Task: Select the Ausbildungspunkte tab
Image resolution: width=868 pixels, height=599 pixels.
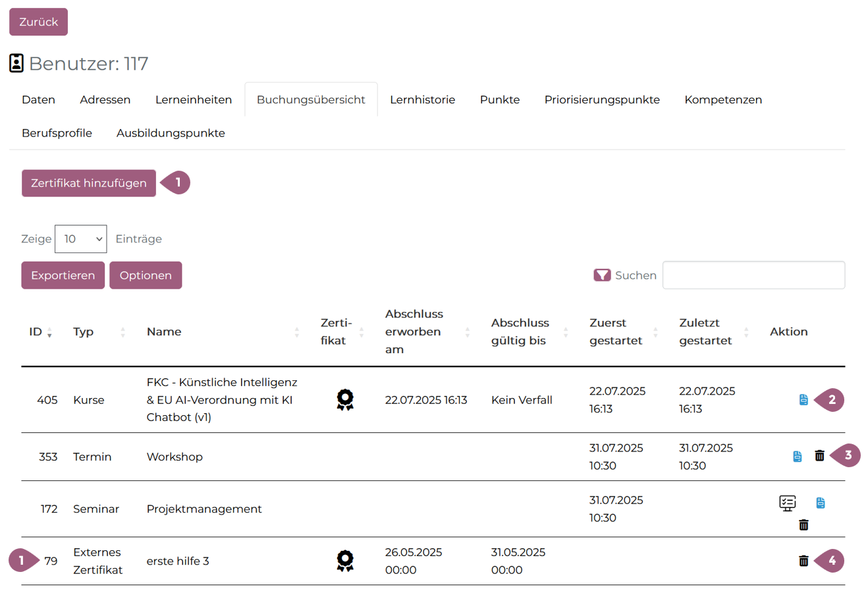Action: pos(171,133)
